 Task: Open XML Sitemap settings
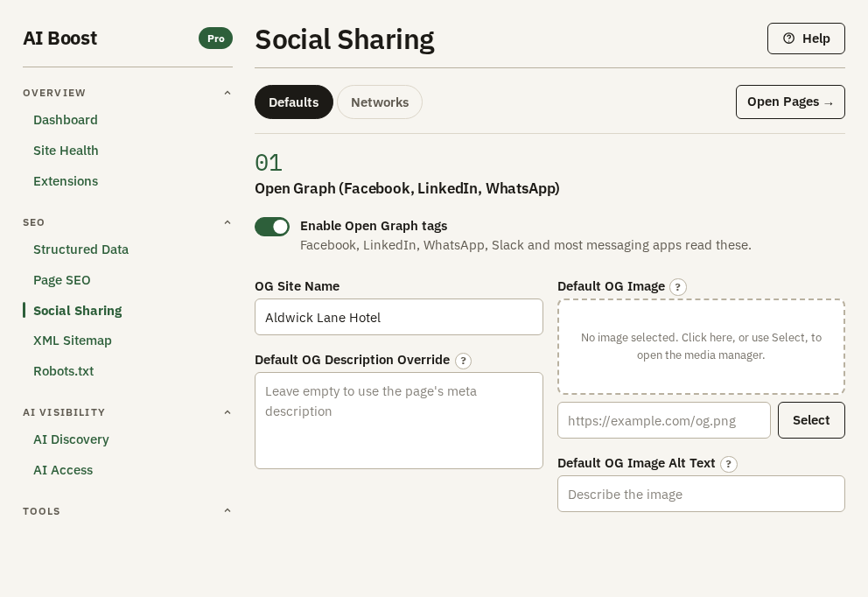72,340
